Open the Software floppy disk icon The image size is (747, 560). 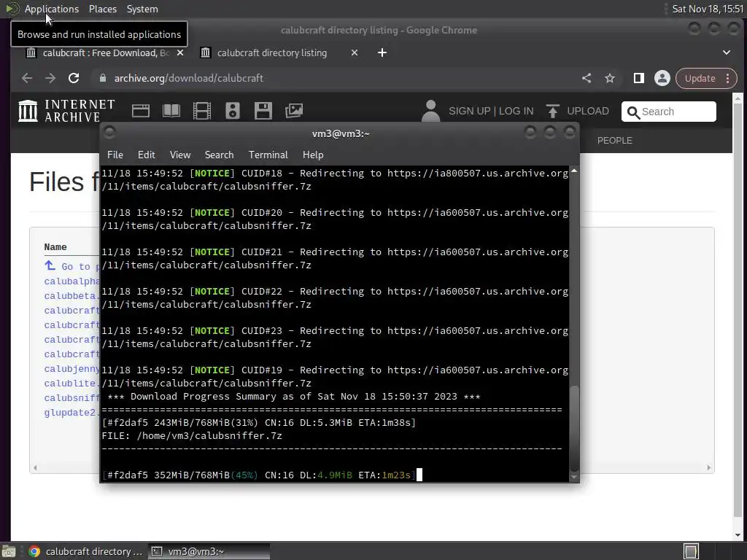coord(263,111)
